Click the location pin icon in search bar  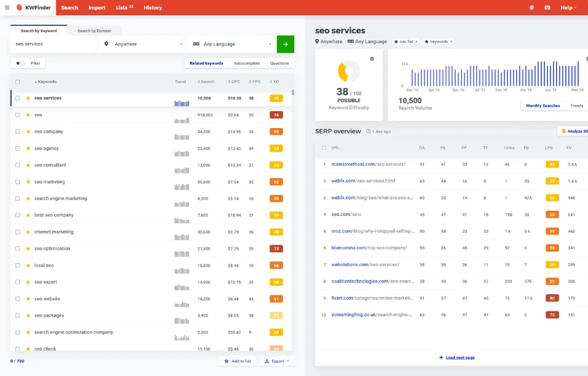(106, 44)
